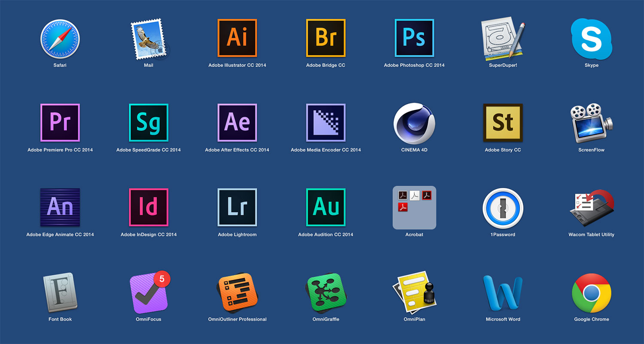644x344 pixels.
Task: Open the OmniGraffle diagram icon
Action: tap(325, 293)
